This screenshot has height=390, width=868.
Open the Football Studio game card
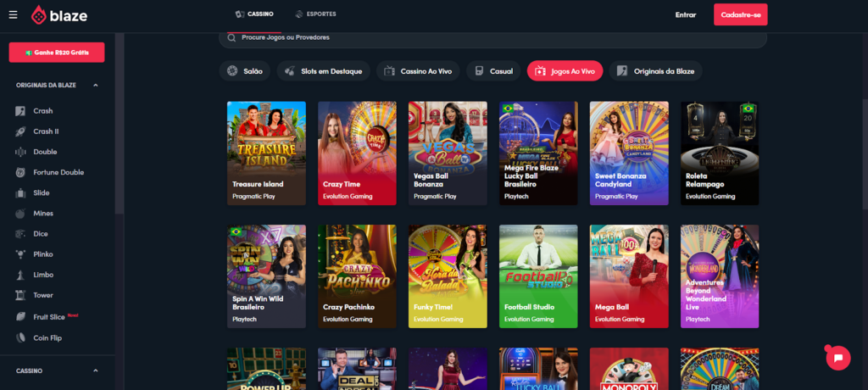(x=538, y=276)
